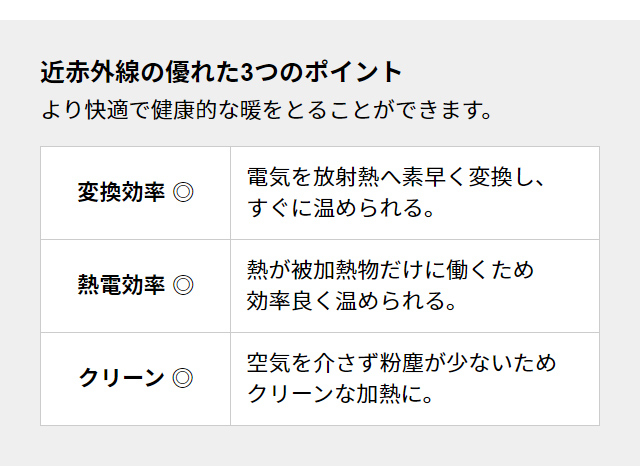Image resolution: width=640 pixels, height=466 pixels.
Task: Click the subtitle より快適で健康的な暖をとることができます
Action: click(x=267, y=110)
